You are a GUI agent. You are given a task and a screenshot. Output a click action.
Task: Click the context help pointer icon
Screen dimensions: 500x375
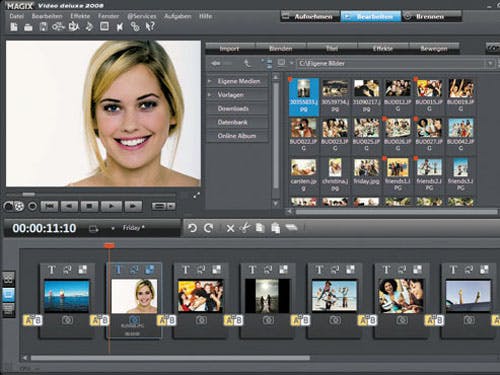(150, 27)
